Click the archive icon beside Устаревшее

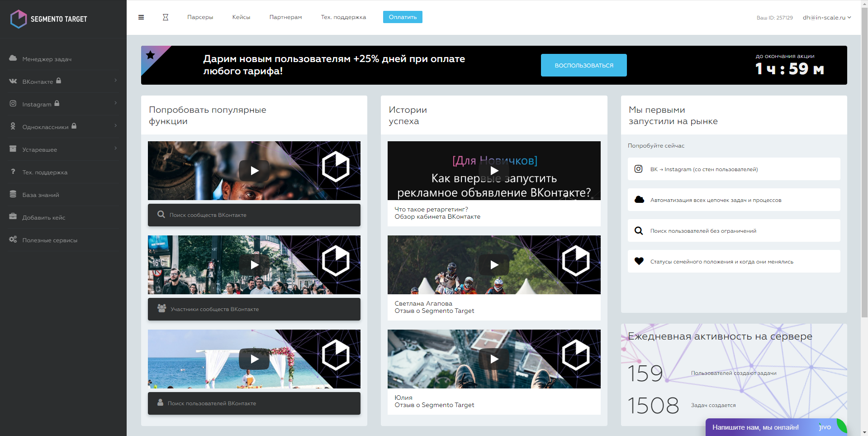click(x=13, y=149)
